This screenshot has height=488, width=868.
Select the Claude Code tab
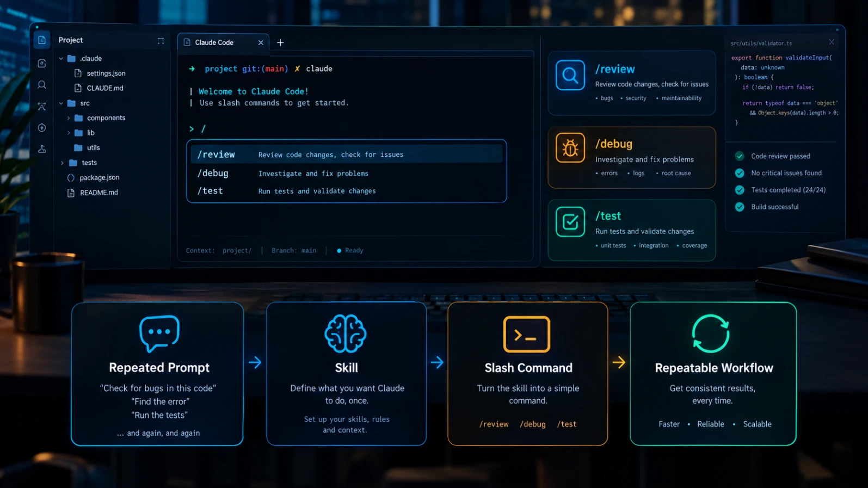pos(224,42)
